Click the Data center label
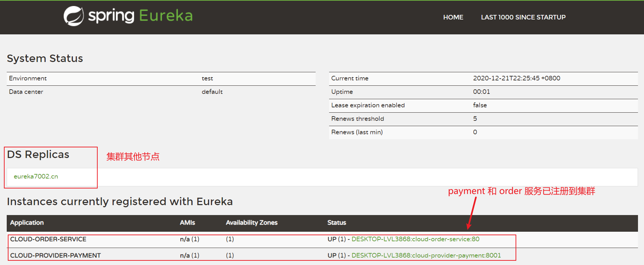Screen dimensions: 644x265 pos(26,92)
